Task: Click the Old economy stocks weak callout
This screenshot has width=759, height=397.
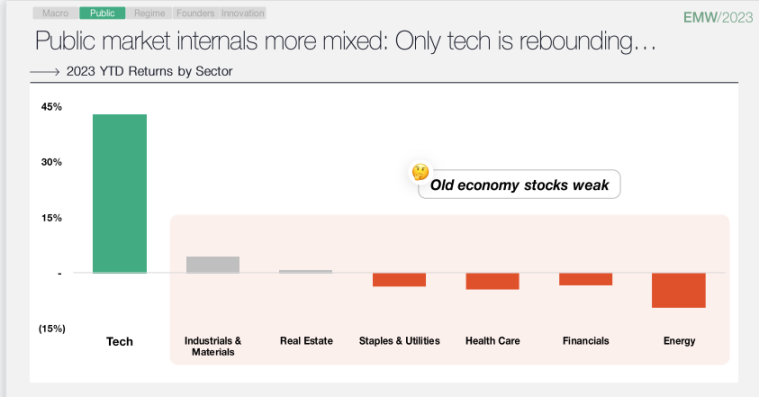Action: [x=519, y=184]
